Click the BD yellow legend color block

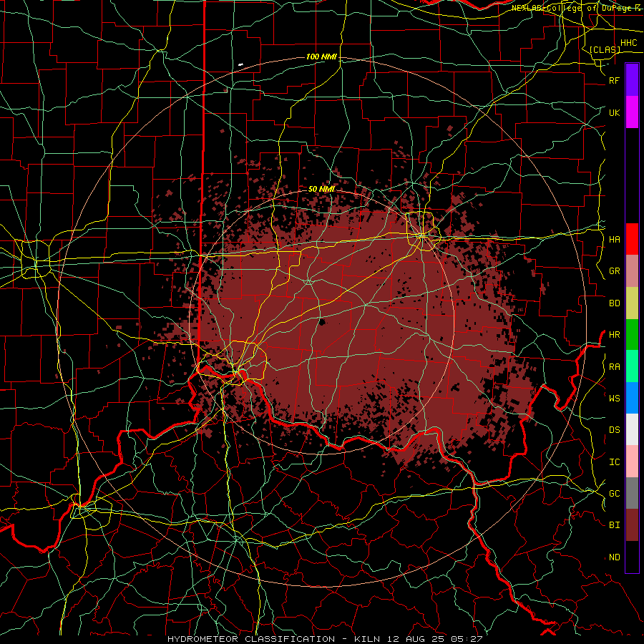tap(632, 303)
